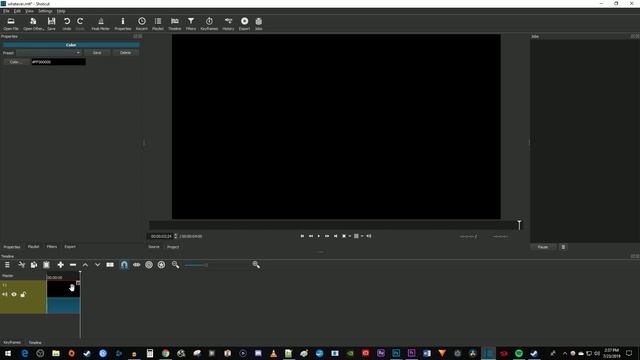Image resolution: width=640 pixels, height=360 pixels.
Task: Switch to the Playlist tab below Properties
Action: tap(33, 247)
